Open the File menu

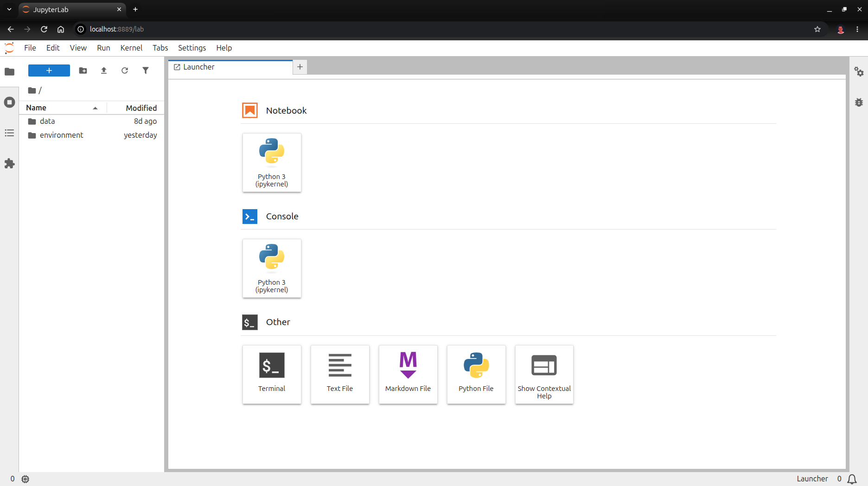click(30, 48)
